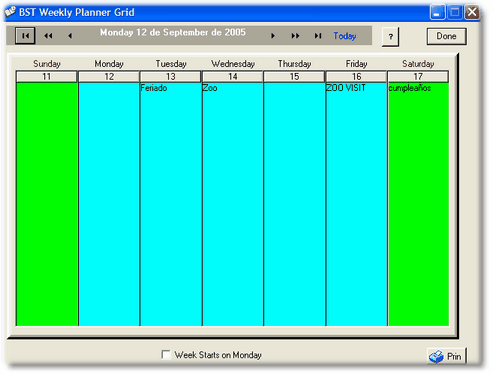The width and height of the screenshot is (493, 374).
Task: Click the Today link
Action: point(345,36)
